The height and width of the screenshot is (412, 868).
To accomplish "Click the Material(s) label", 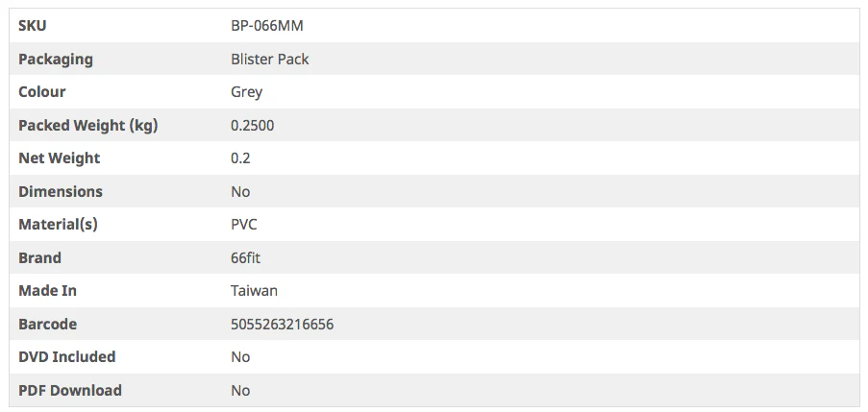I will coord(59,225).
